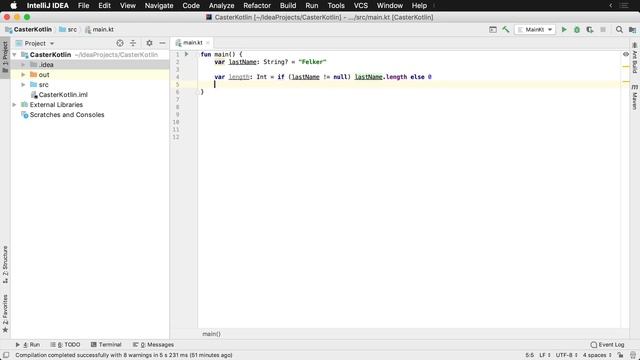Screen dimensions: 640x360
Task: Expand the .idea folder
Action: click(23, 64)
